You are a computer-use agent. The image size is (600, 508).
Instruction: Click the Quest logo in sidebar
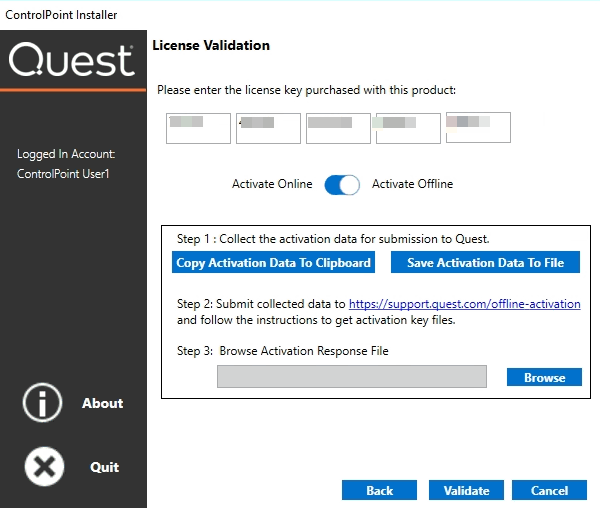(72, 61)
